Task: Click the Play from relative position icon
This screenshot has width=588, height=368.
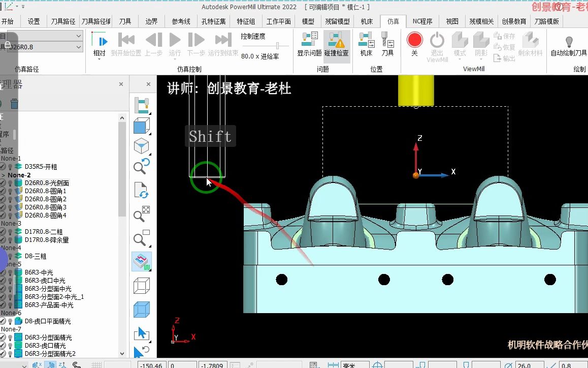Action: [x=99, y=40]
